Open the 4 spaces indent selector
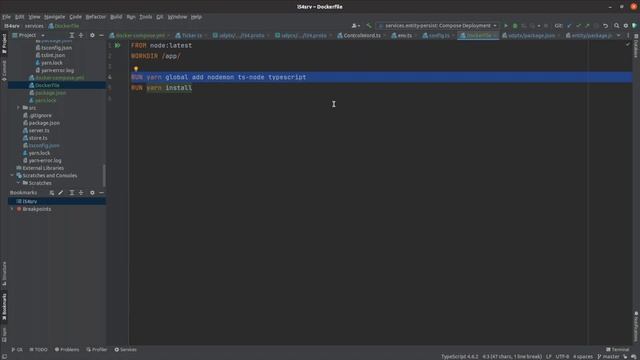 (x=583, y=357)
